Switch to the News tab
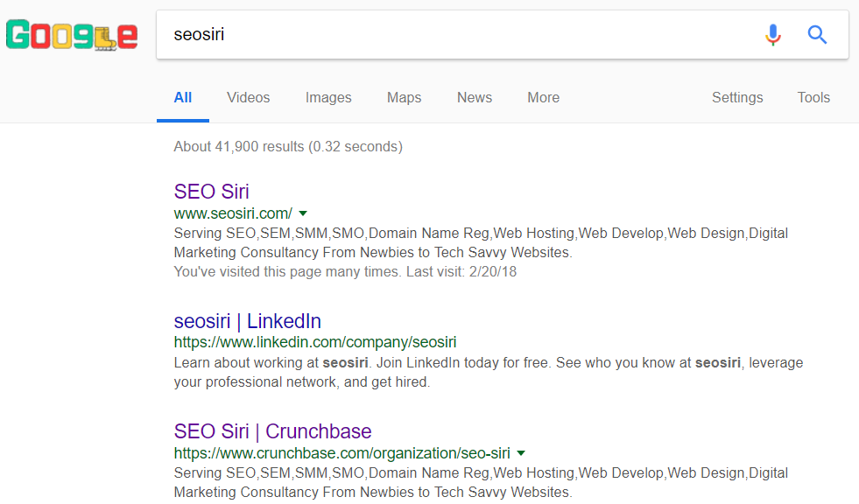Image resolution: width=859 pixels, height=504 pixels. point(475,98)
